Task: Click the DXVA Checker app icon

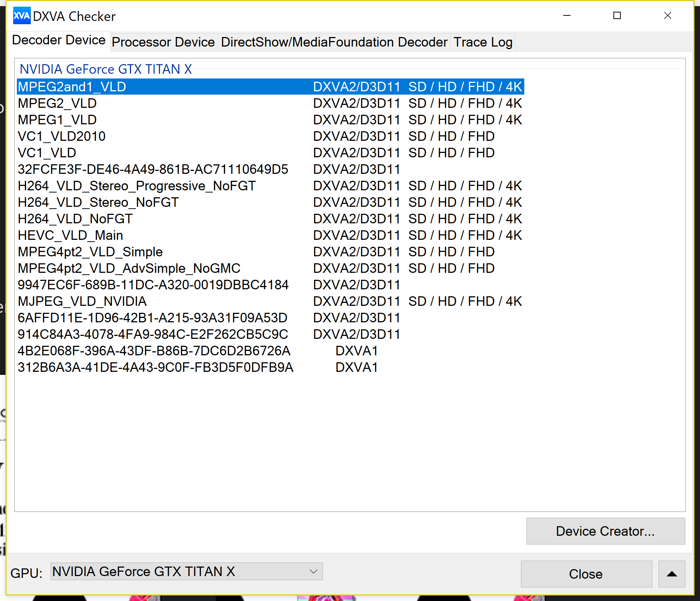Action: point(22,16)
